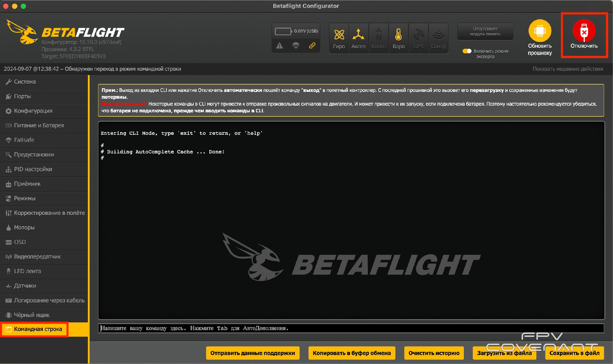Click the Компа magnetometer sensor icon
613x364 pixels.
click(379, 34)
